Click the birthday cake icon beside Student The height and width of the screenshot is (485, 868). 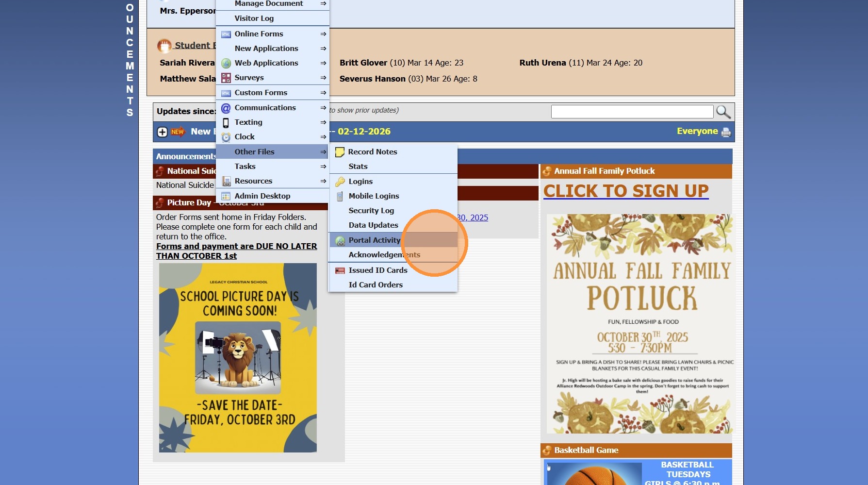click(x=164, y=46)
